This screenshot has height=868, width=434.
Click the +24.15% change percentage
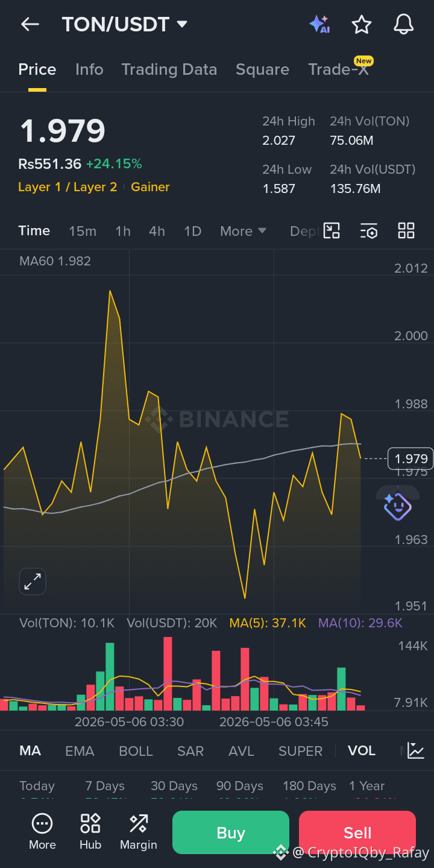[114, 163]
